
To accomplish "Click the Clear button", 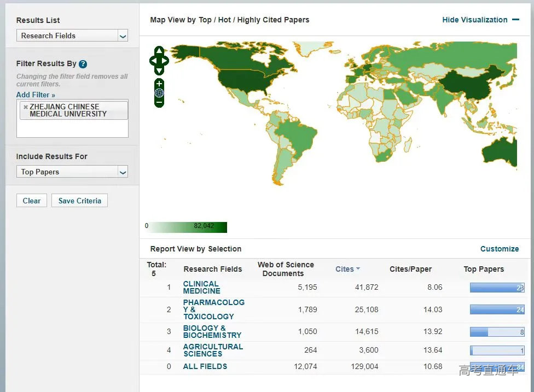I will (x=32, y=201).
